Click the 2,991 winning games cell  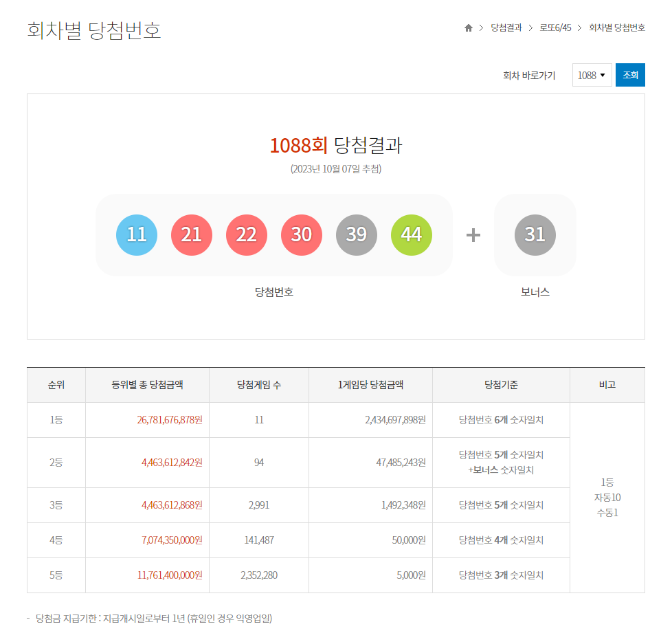click(259, 505)
